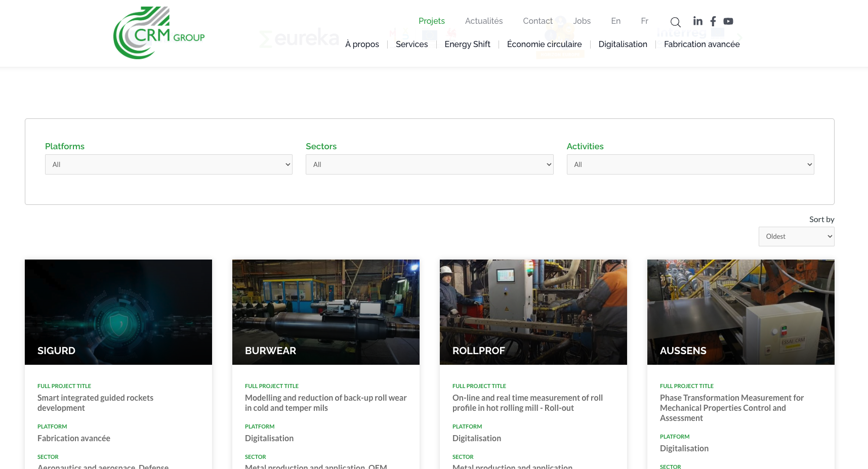This screenshot has width=868, height=469.
Task: Click 'Smart integrated guided rockets development' title
Action: point(95,403)
